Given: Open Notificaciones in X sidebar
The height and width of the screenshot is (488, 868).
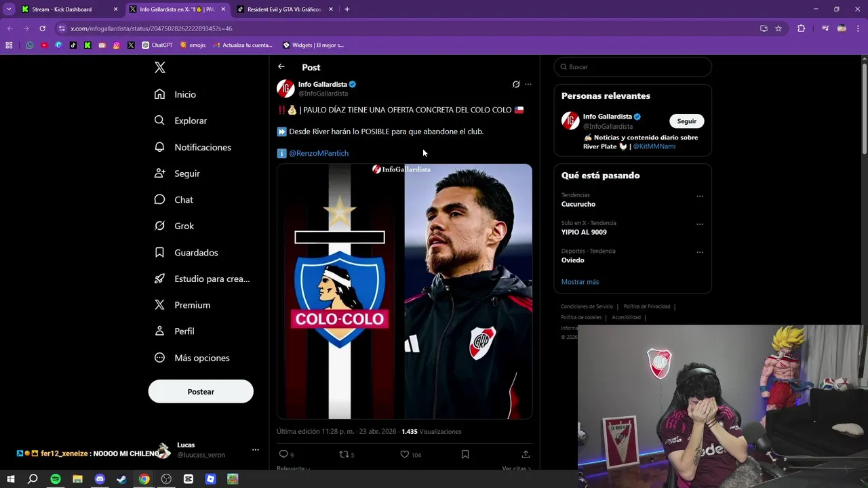Looking at the screenshot, I should (193, 147).
